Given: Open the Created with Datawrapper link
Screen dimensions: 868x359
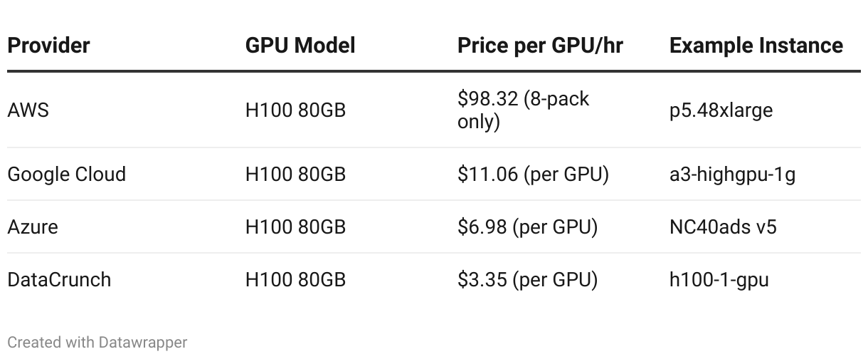Looking at the screenshot, I should pos(97,342).
